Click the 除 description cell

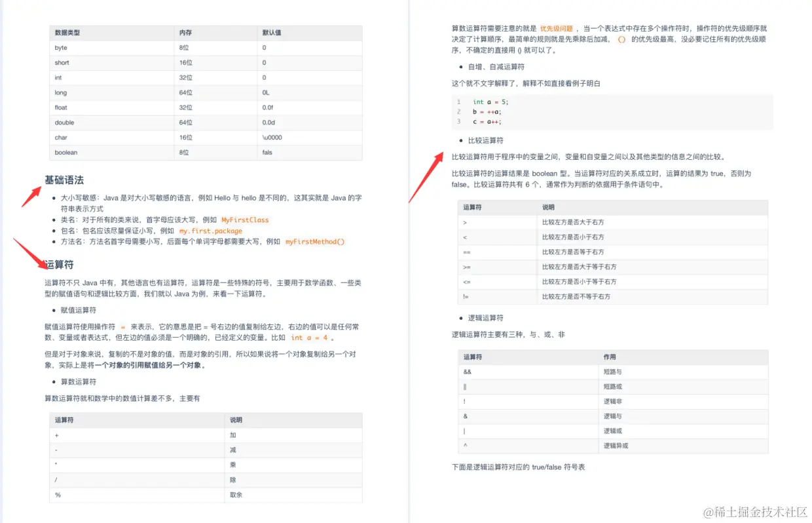[293, 480]
